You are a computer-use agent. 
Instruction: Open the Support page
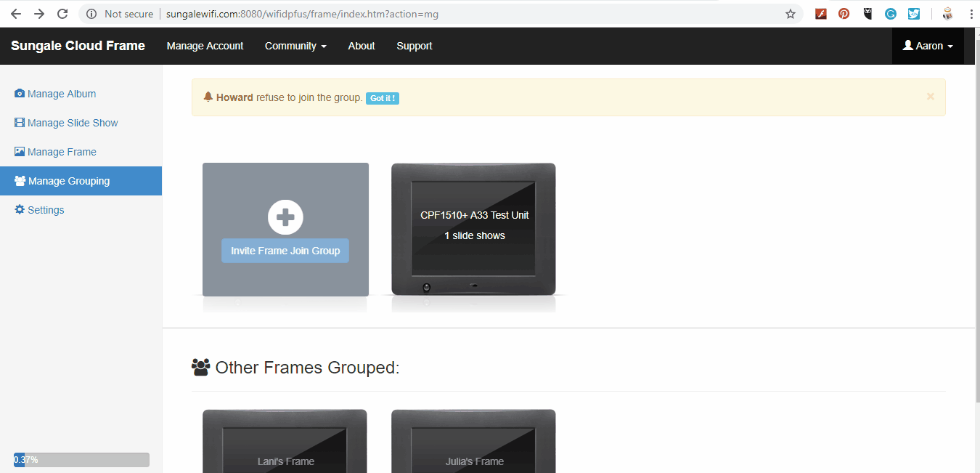[415, 46]
